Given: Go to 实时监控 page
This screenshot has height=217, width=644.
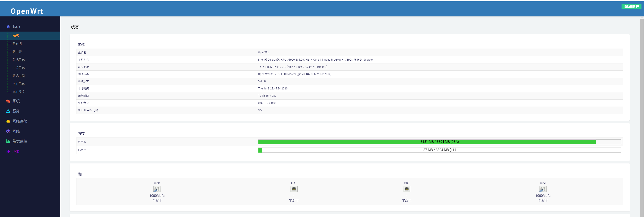Looking at the screenshot, I should pos(18,92).
